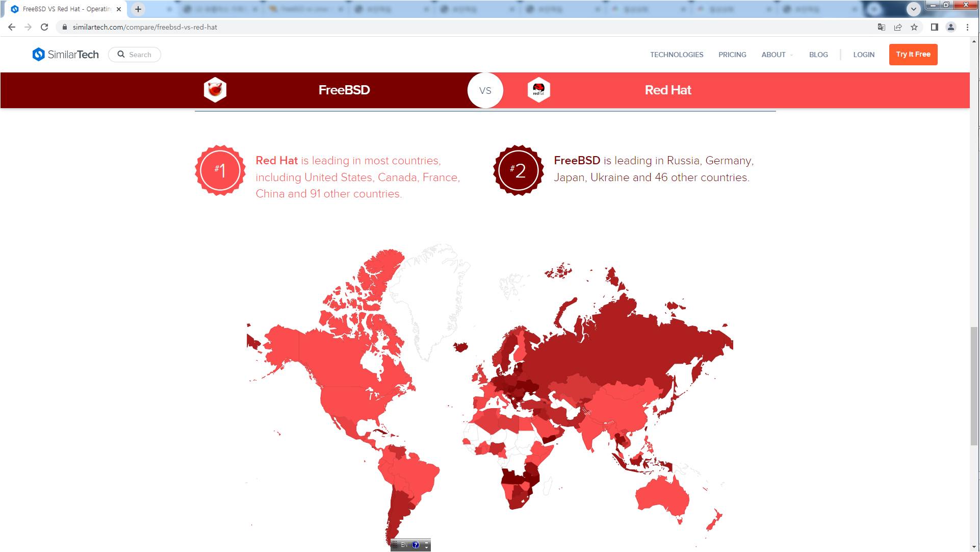The width and height of the screenshot is (980, 552).
Task: Click inside the Search field
Action: click(x=140, y=55)
